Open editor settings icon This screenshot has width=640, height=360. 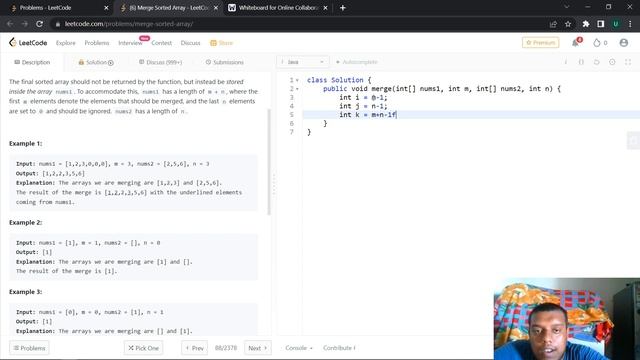pyautogui.click(x=612, y=62)
